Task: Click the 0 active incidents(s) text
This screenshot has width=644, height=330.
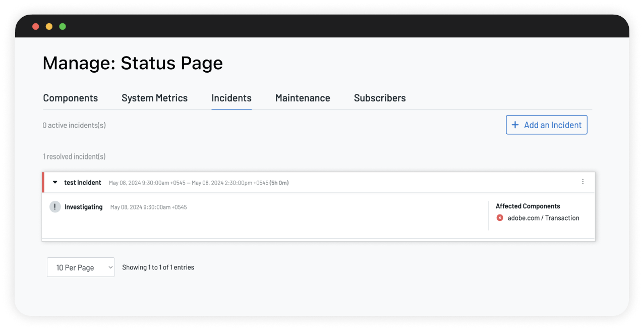Action: [x=74, y=125]
